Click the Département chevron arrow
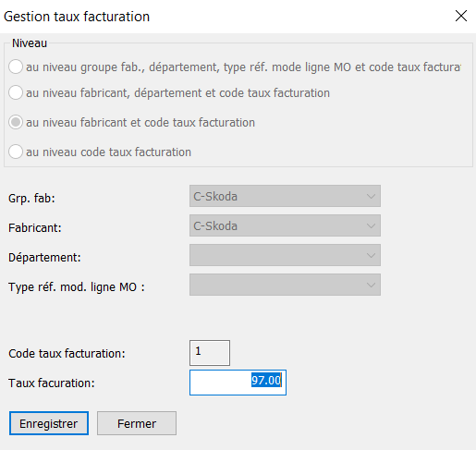Viewport: 476px width, 450px height. click(x=371, y=255)
